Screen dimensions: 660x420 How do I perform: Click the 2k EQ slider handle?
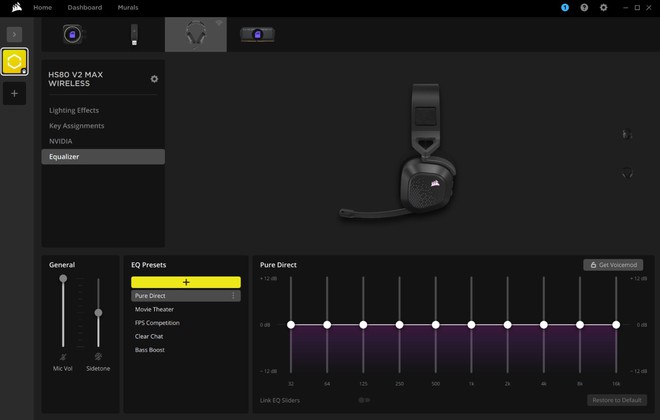508,325
